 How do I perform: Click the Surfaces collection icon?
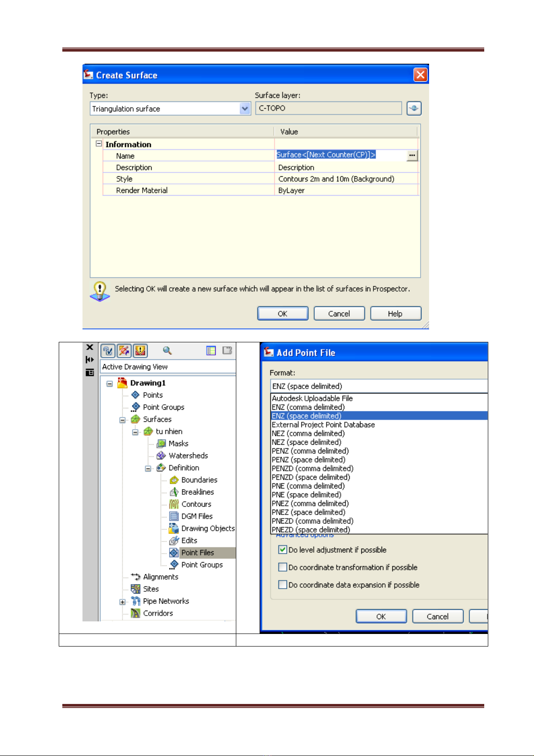point(135,419)
